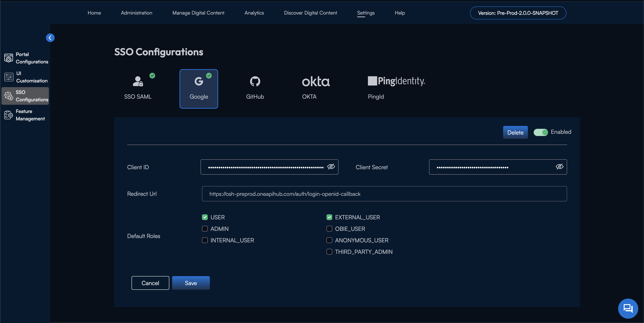Uncheck the EXTERNAL_USER role checkbox
644x323 pixels.
[329, 217]
